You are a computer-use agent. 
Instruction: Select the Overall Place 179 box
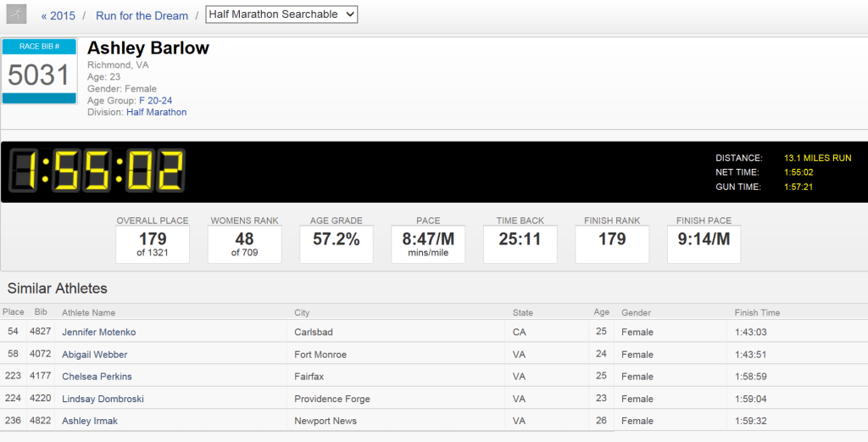click(x=153, y=244)
